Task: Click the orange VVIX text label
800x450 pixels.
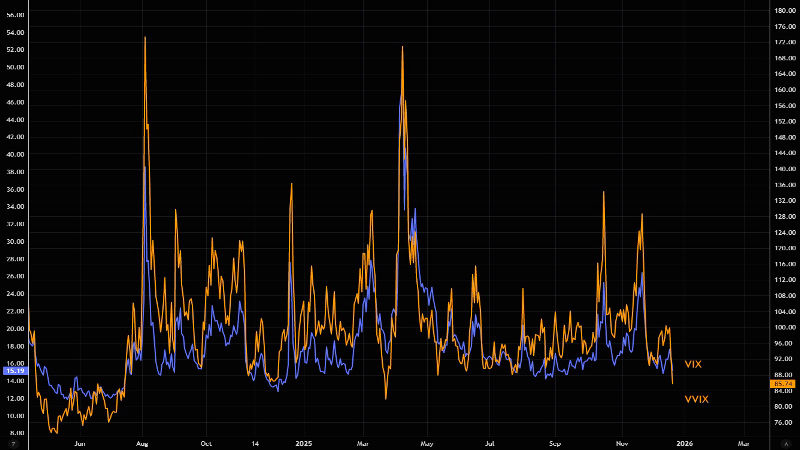Action: pos(696,399)
